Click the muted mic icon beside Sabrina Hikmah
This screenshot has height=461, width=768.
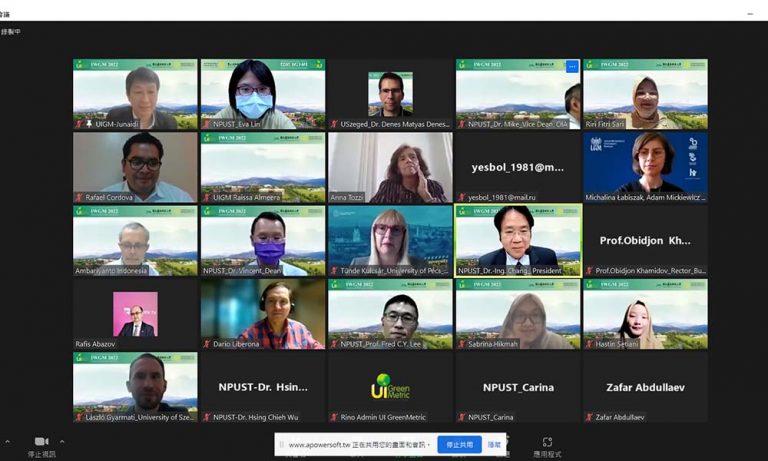pyautogui.click(x=461, y=344)
